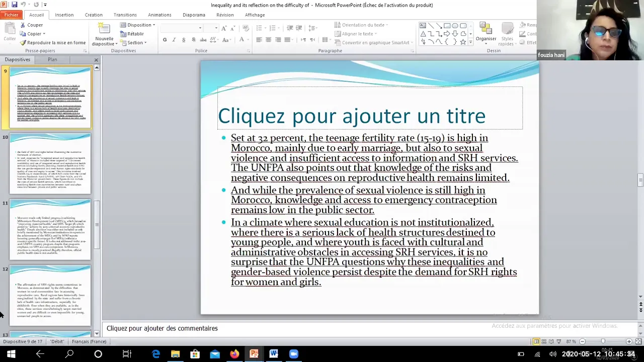Click the Français (France) language indicator
This screenshot has width=644, height=362.
pyautogui.click(x=89, y=341)
